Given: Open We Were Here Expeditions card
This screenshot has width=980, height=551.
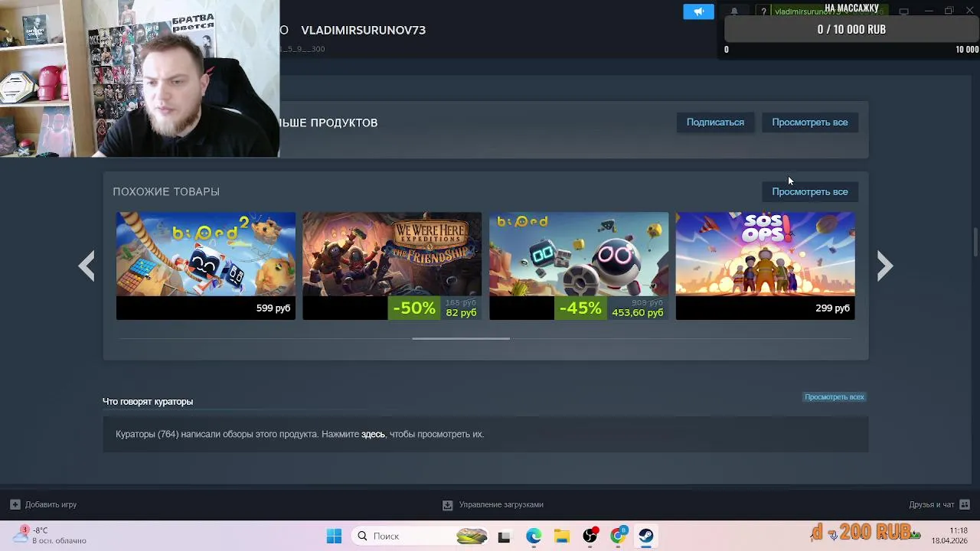Looking at the screenshot, I should pyautogui.click(x=392, y=266).
